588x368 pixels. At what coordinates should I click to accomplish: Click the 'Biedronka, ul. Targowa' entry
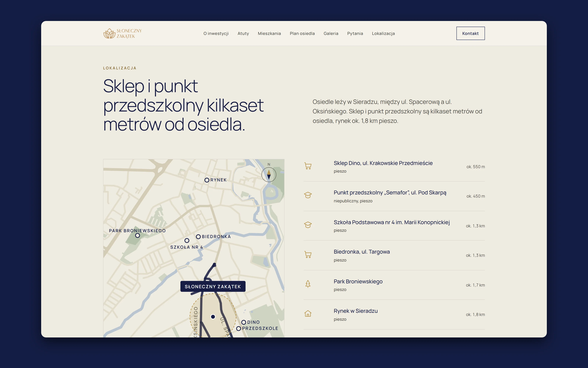[x=362, y=252]
